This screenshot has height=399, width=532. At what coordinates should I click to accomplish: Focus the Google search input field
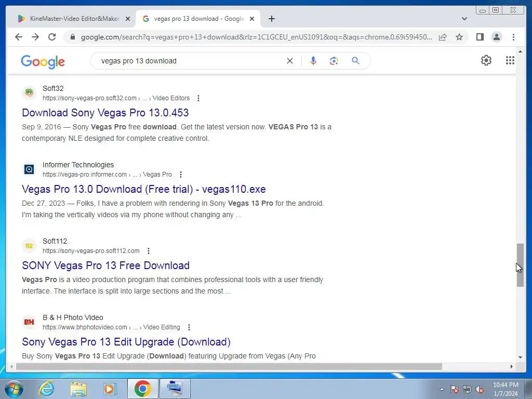pos(190,61)
